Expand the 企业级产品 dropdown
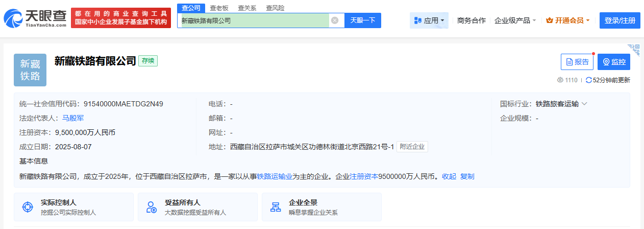Screen dimensions: 644x229 pos(515,20)
